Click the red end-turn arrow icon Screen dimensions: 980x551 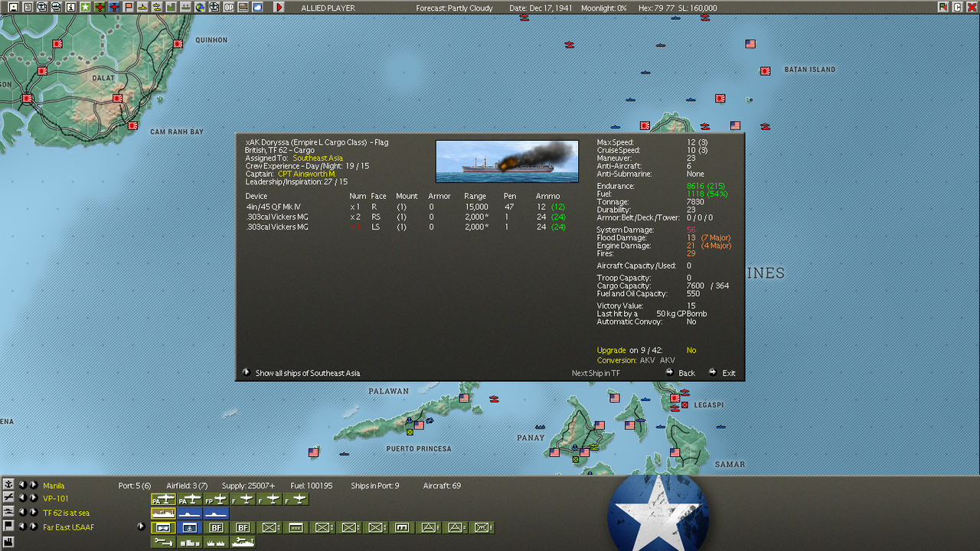279,7
